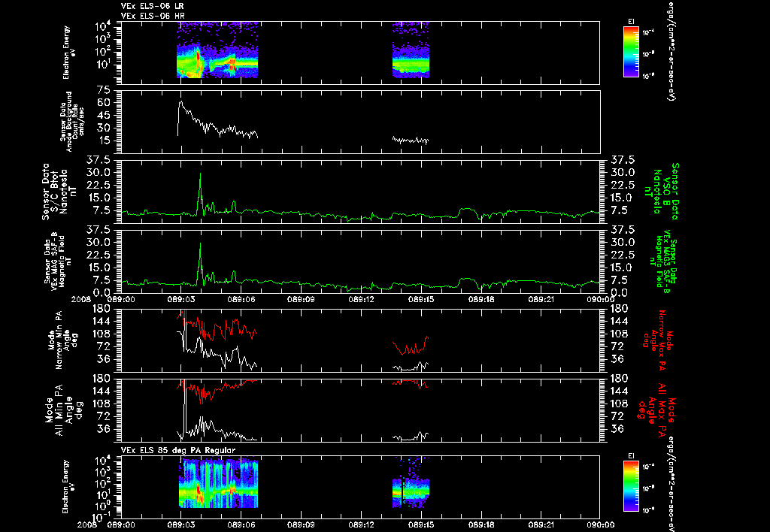
Task: Click the red Narrow Max PA trace near 089:15
Action: click(x=411, y=346)
